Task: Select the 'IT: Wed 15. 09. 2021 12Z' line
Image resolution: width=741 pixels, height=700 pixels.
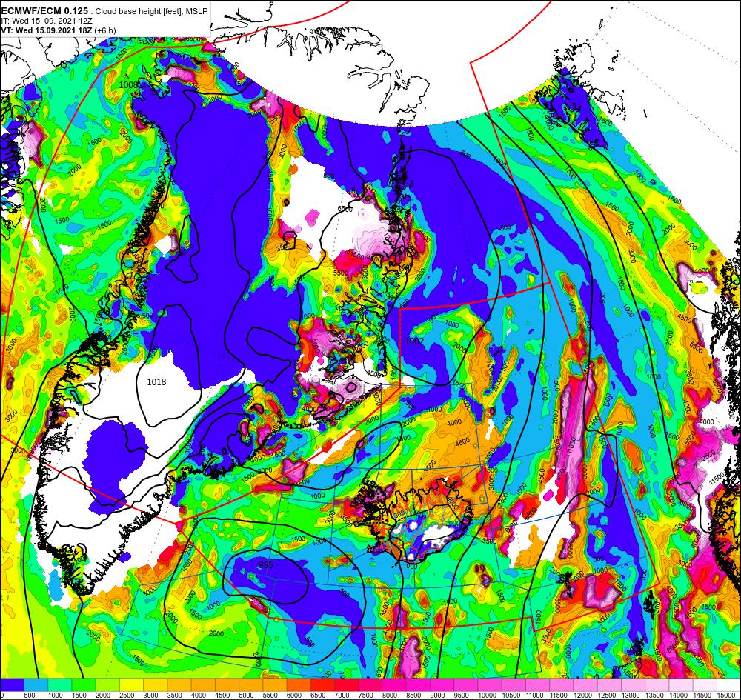Action: tap(47, 21)
